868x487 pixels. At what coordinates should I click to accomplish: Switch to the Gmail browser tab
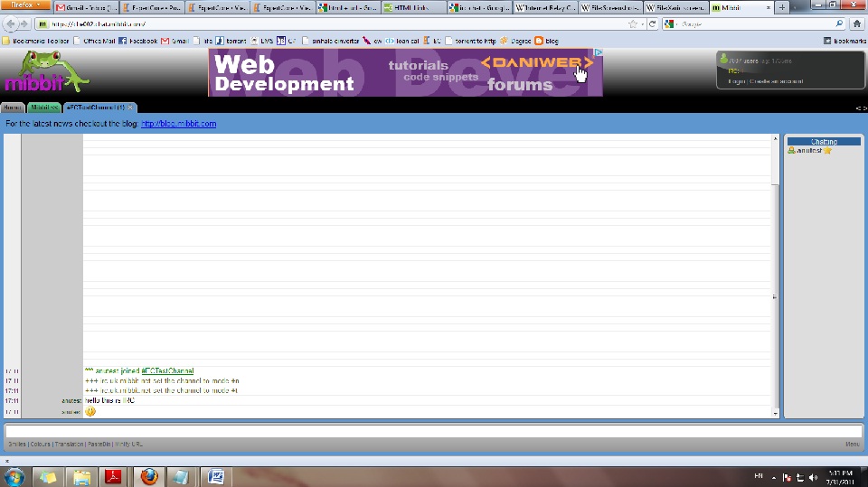(x=86, y=7)
